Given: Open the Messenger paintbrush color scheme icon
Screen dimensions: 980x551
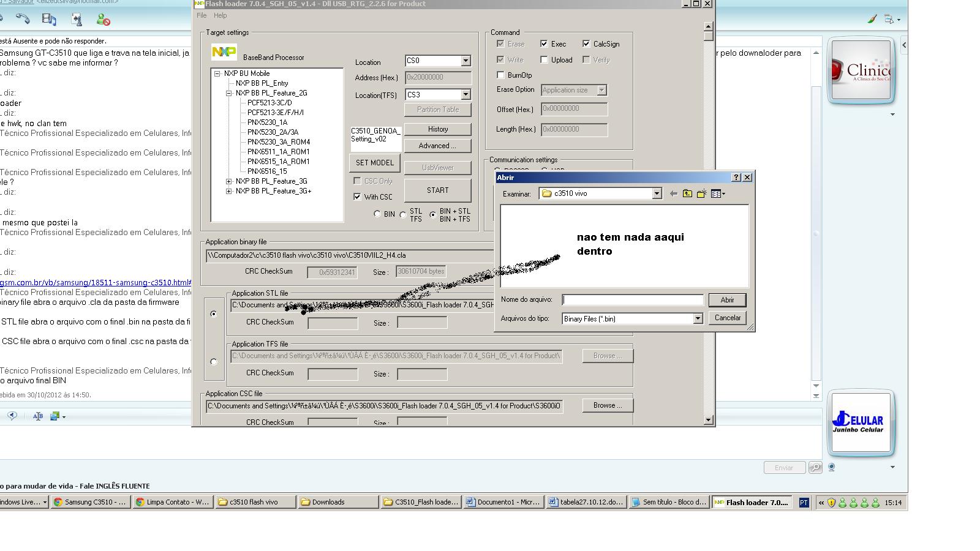Looking at the screenshot, I should coord(872,19).
